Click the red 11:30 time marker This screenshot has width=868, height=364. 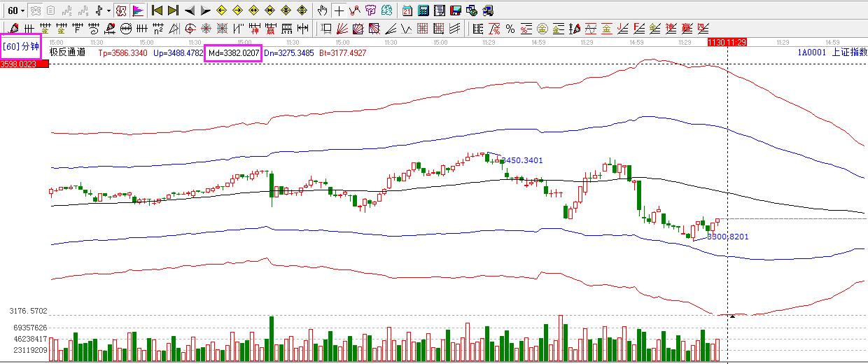coord(716,43)
